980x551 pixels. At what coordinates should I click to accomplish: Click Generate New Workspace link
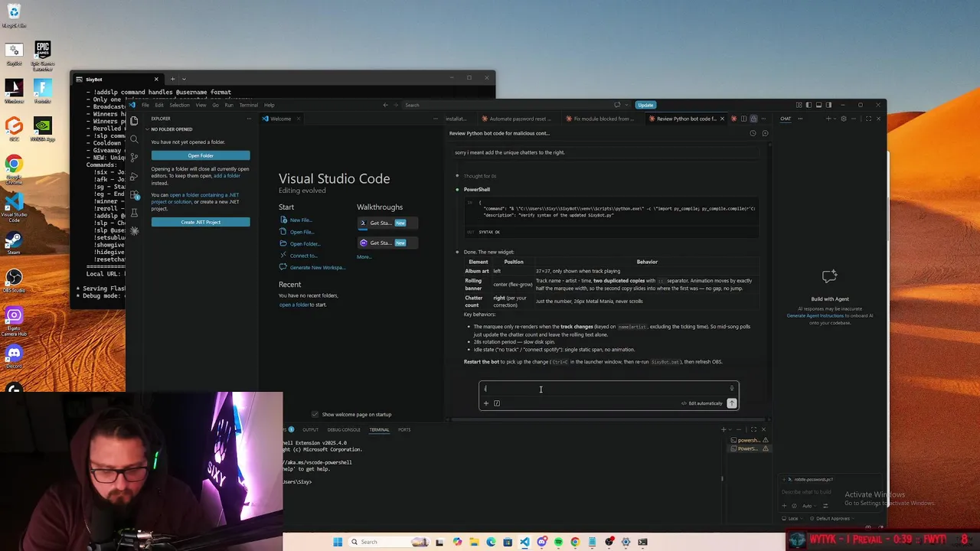point(318,267)
